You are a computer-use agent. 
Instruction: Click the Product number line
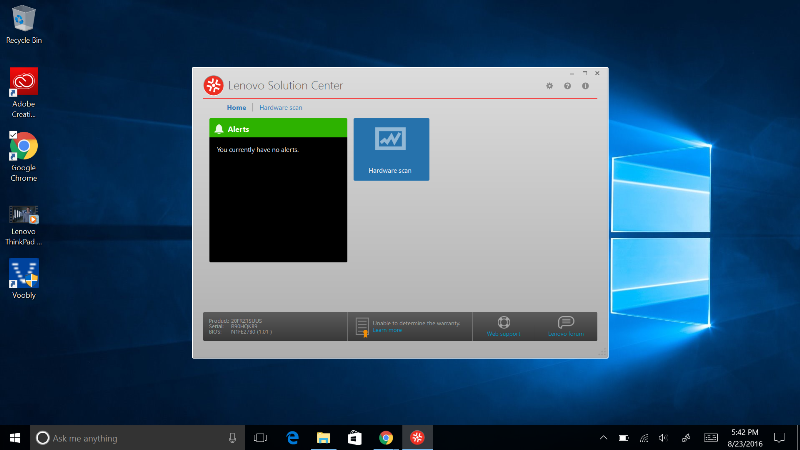(x=235, y=320)
